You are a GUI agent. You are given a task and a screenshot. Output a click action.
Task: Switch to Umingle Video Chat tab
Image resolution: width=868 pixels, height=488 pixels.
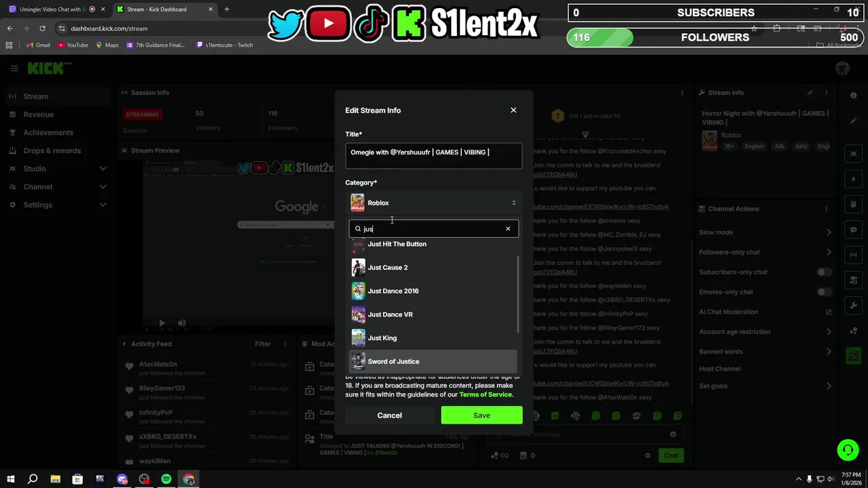[x=53, y=9]
